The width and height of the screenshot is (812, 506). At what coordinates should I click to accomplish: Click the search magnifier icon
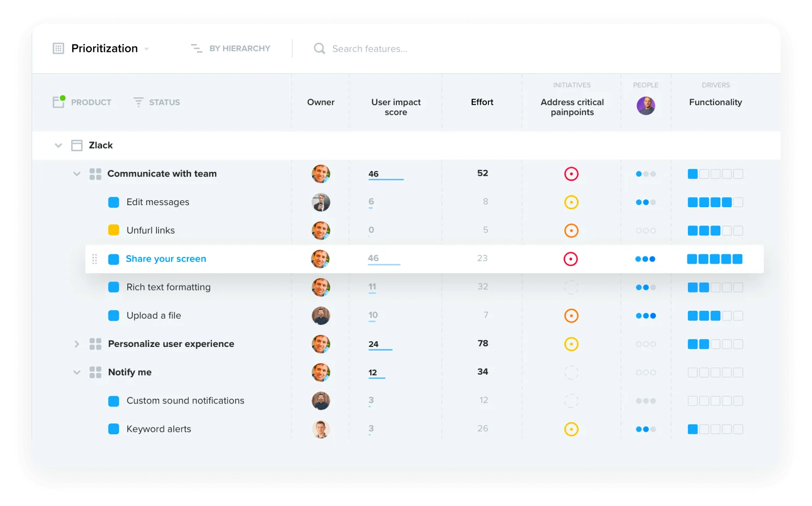319,49
